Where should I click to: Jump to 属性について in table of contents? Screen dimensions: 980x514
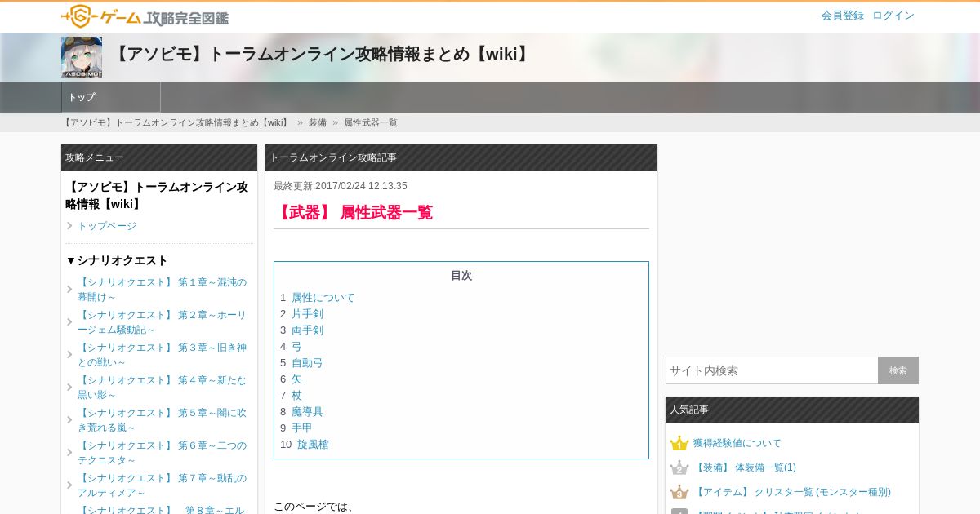tap(323, 298)
